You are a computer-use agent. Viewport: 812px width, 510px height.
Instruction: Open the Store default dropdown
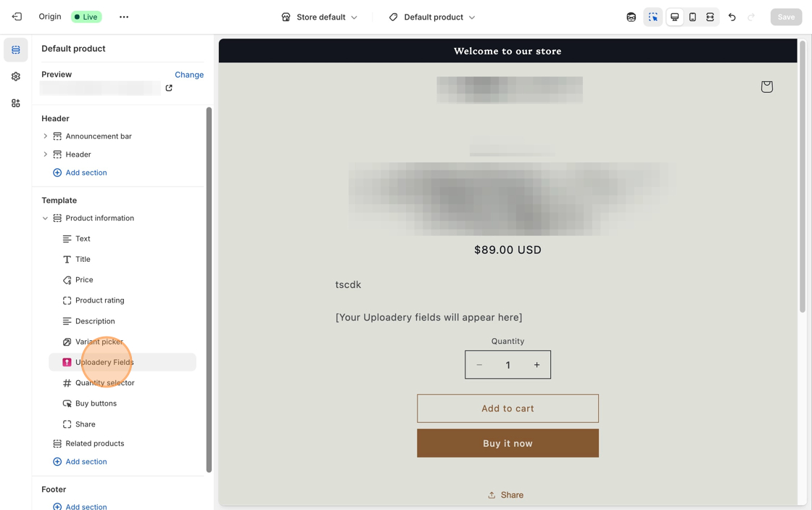320,17
